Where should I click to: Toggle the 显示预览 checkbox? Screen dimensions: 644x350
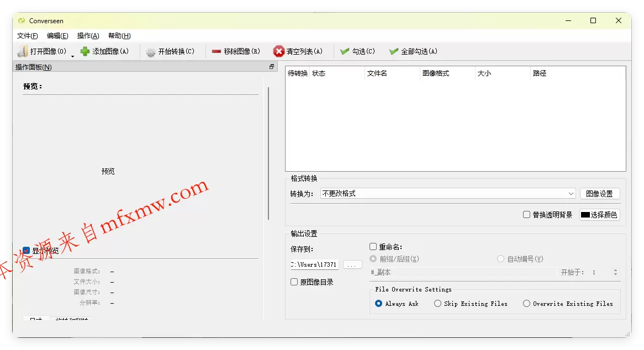coord(27,250)
